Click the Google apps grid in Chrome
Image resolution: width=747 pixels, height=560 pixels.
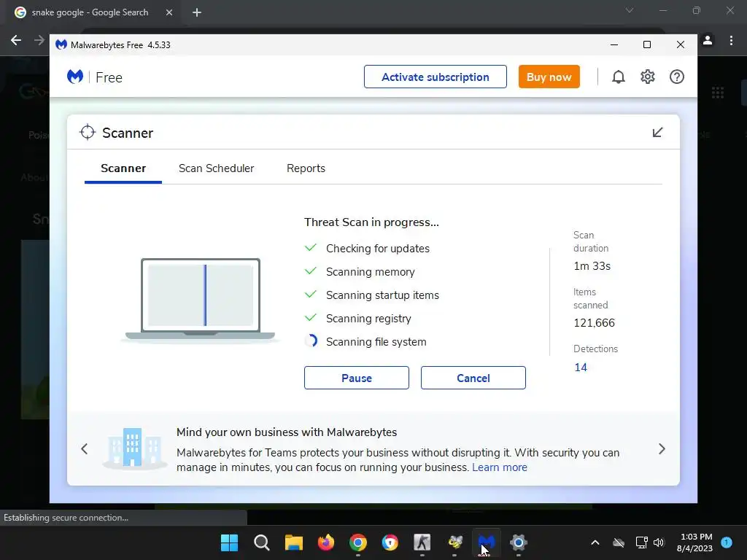pyautogui.click(x=718, y=93)
